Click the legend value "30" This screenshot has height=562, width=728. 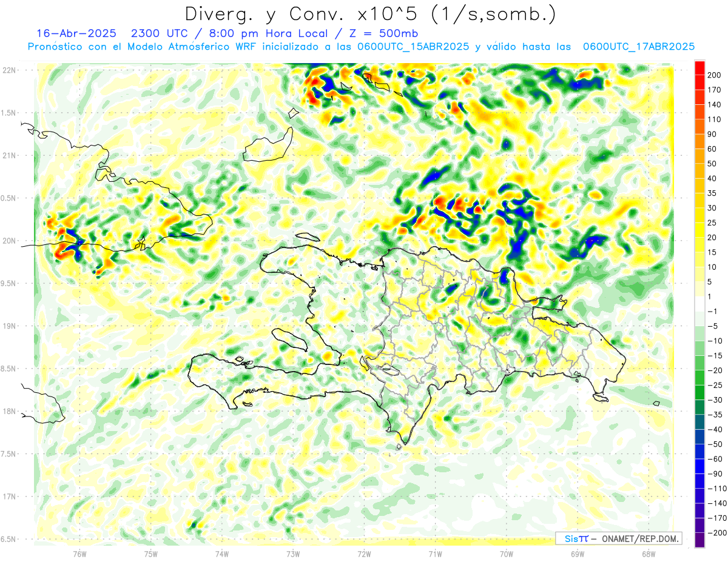(712, 208)
